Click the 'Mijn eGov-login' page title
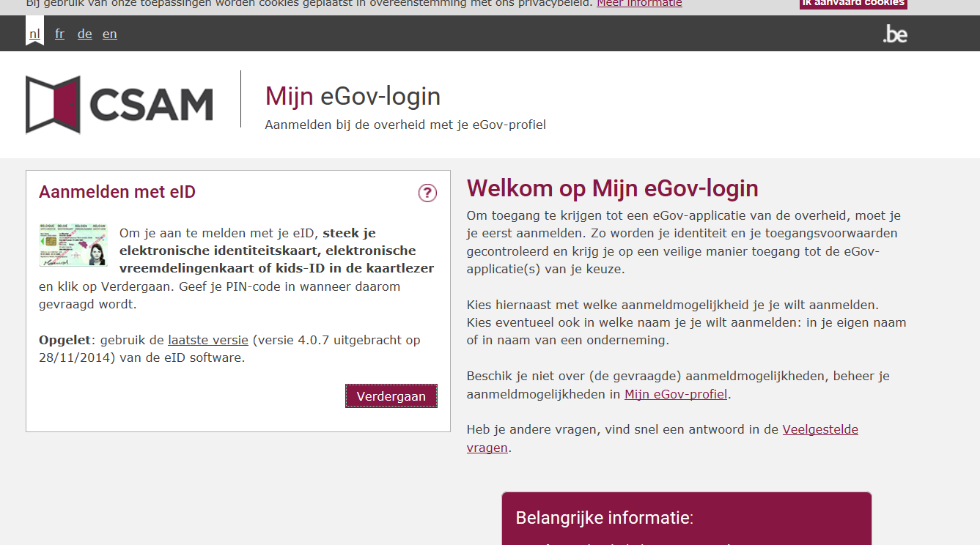The height and width of the screenshot is (545, 980). (x=353, y=96)
